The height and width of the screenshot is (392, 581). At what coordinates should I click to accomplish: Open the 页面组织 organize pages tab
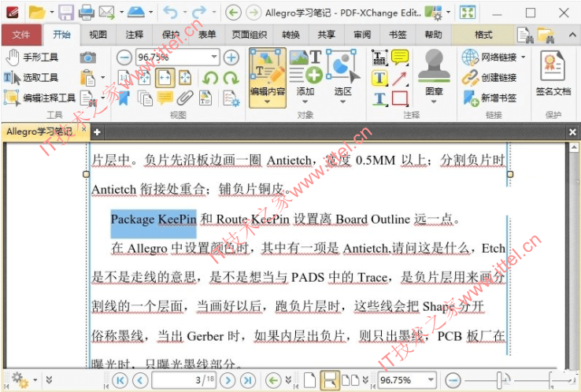coord(250,35)
